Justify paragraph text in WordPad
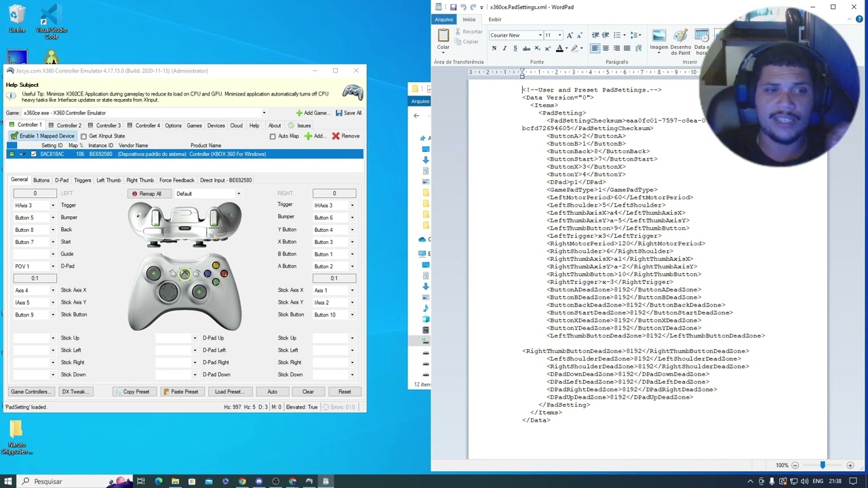 coord(627,48)
